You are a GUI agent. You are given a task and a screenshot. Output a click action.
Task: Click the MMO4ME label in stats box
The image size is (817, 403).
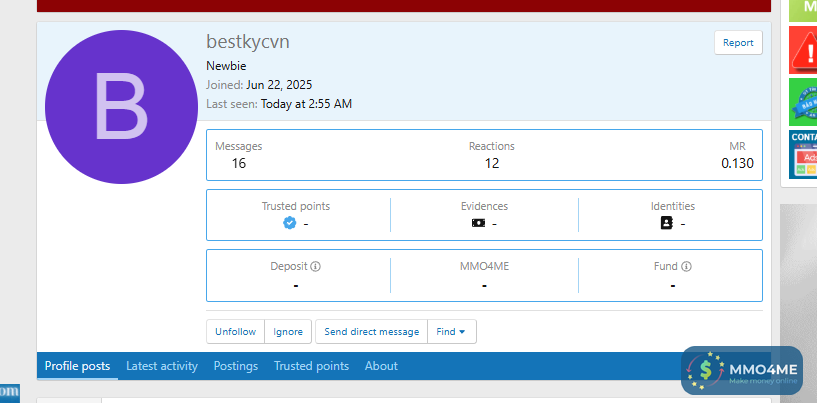tap(485, 266)
